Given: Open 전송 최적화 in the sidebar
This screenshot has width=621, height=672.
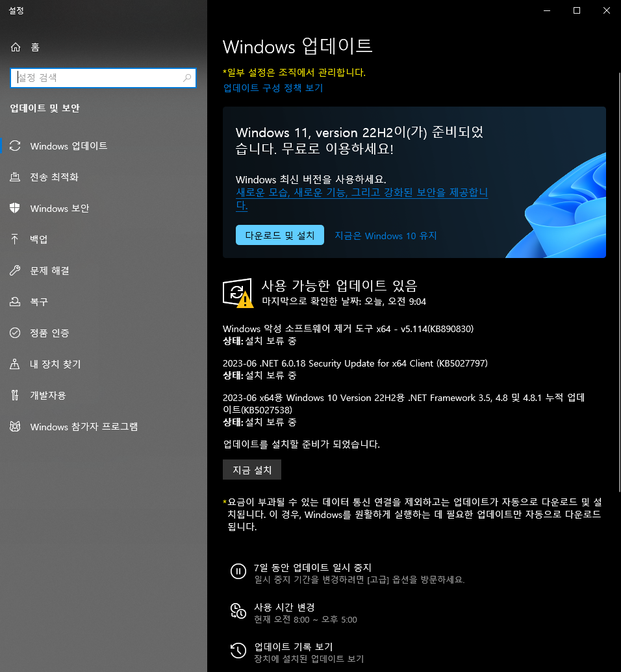Looking at the screenshot, I should (x=104, y=177).
